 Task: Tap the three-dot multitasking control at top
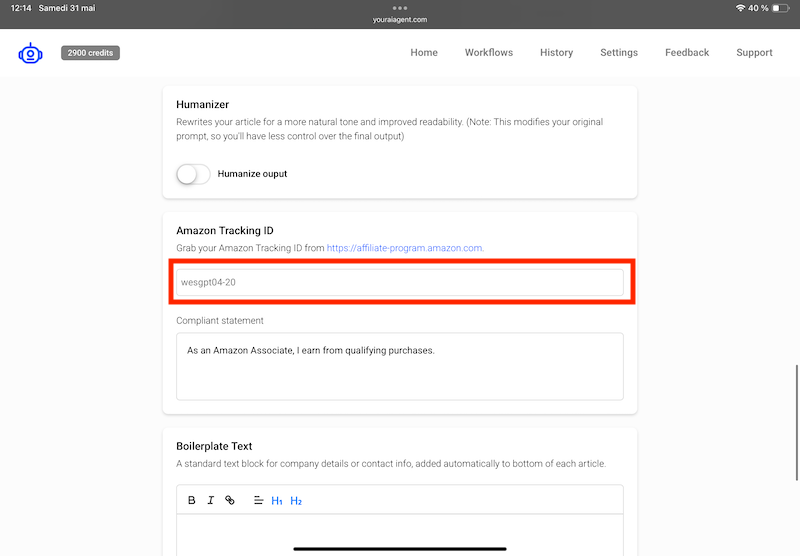400,8
